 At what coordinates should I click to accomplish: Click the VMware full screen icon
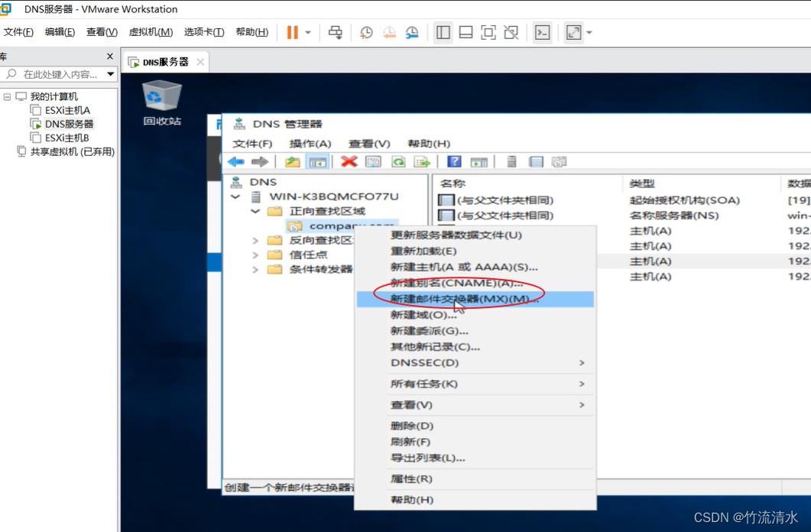[488, 33]
